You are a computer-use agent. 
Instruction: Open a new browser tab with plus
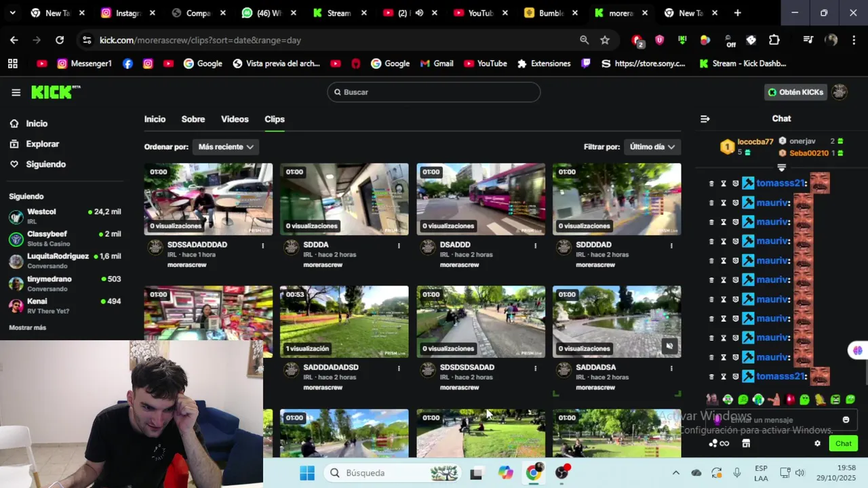pyautogui.click(x=737, y=13)
